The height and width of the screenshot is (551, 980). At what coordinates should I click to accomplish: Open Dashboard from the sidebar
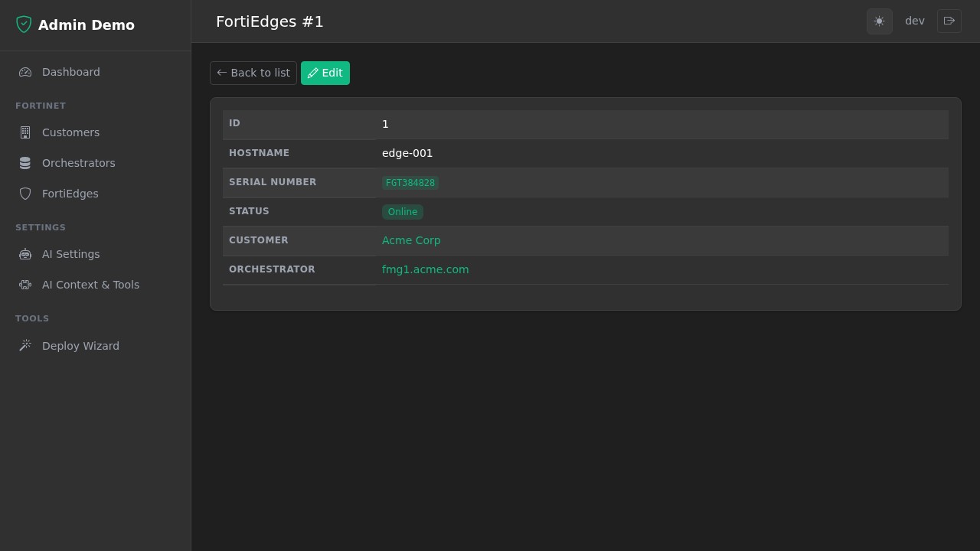pos(95,72)
